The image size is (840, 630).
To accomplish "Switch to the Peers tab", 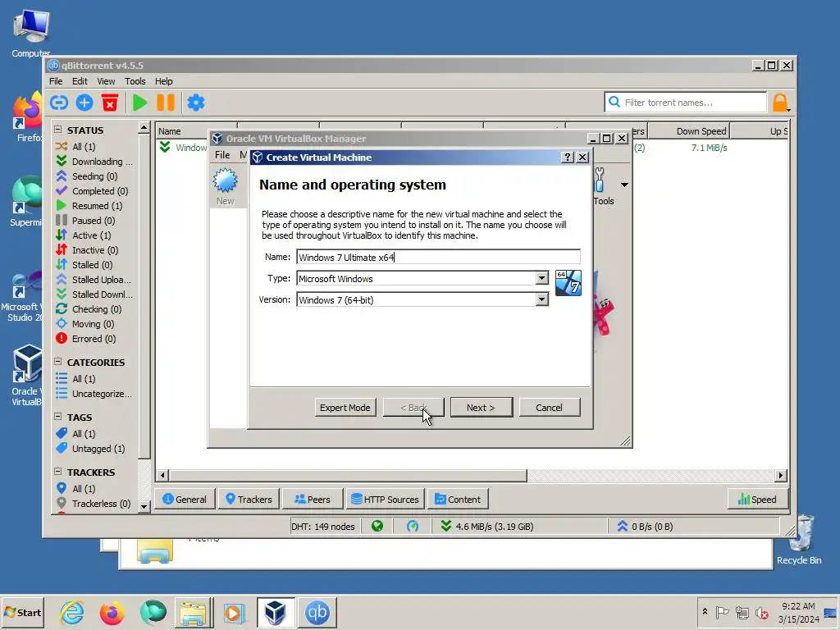I will [313, 500].
